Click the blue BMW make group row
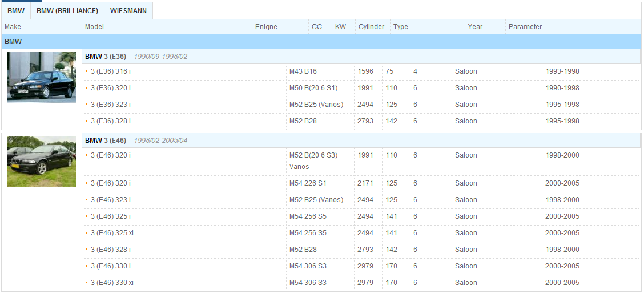Image resolution: width=644 pixels, height=293 pixels. tap(321, 42)
